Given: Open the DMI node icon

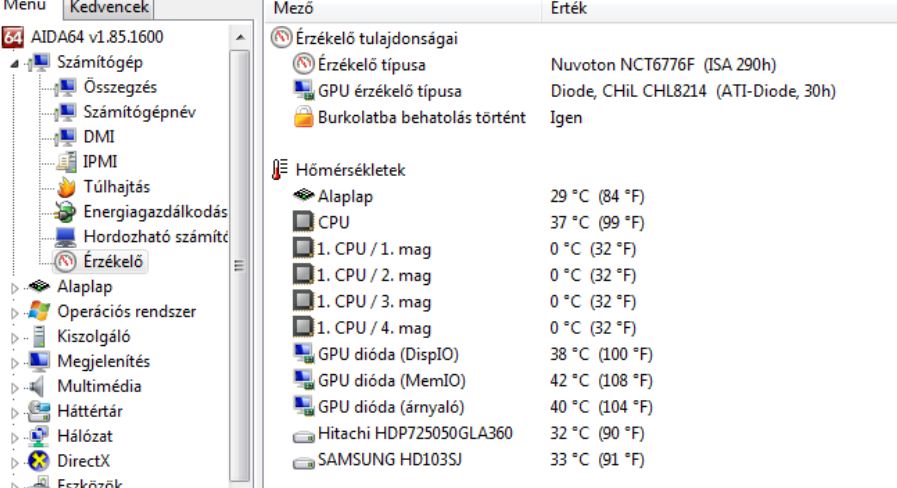Looking at the screenshot, I should click(66, 137).
